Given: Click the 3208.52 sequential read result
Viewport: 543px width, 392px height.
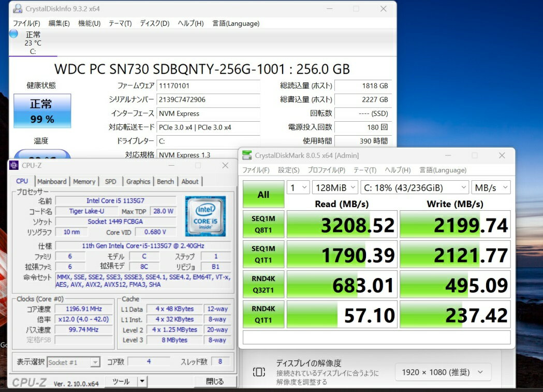Looking at the screenshot, I should click(342, 224).
